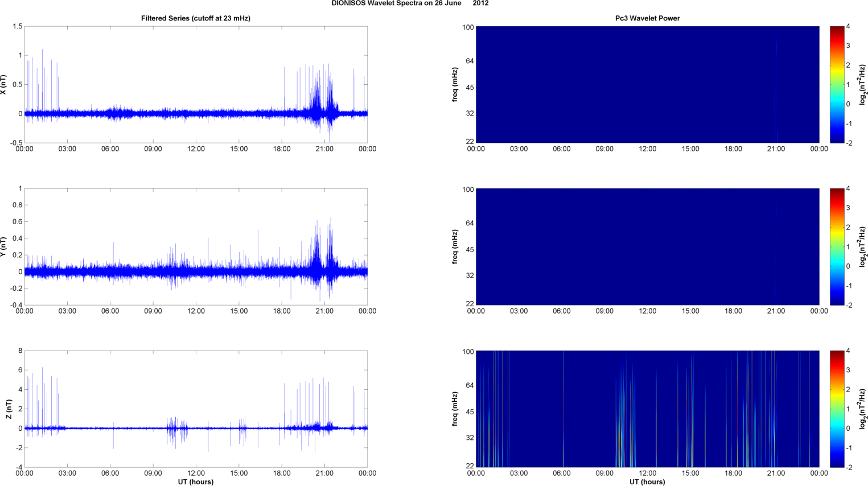Click the DIONISOS Wavelet Spectra figure title
This screenshot has width=868, height=486.
[410, 3]
